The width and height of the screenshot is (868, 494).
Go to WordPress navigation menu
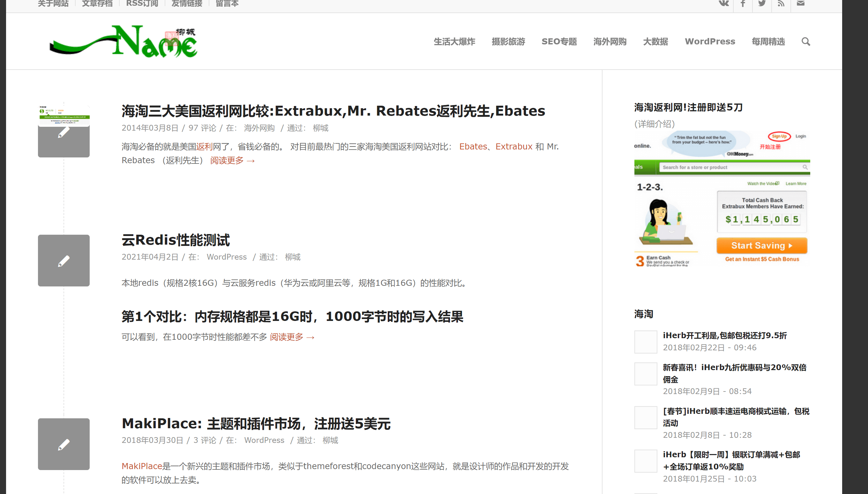pos(710,42)
